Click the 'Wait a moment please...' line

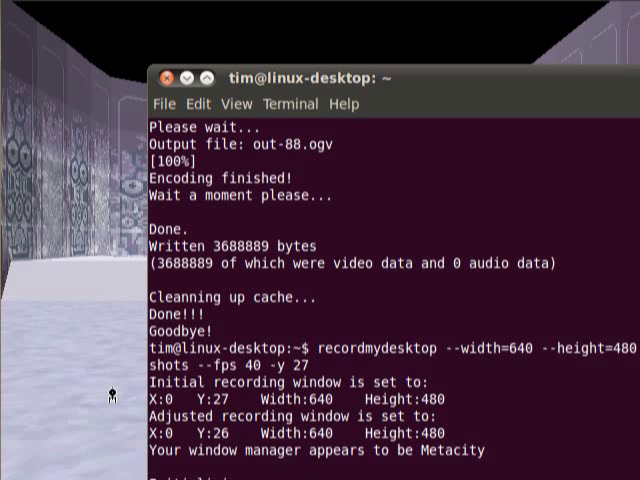click(x=240, y=196)
